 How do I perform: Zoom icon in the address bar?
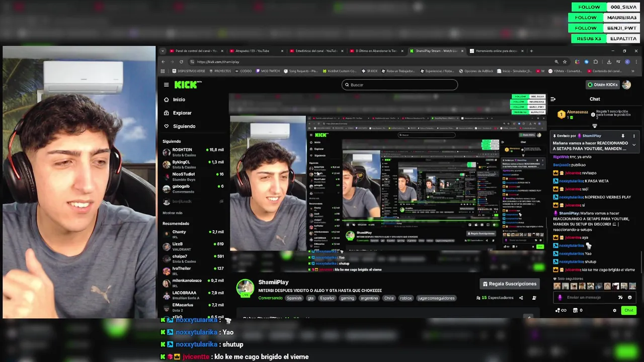556,62
